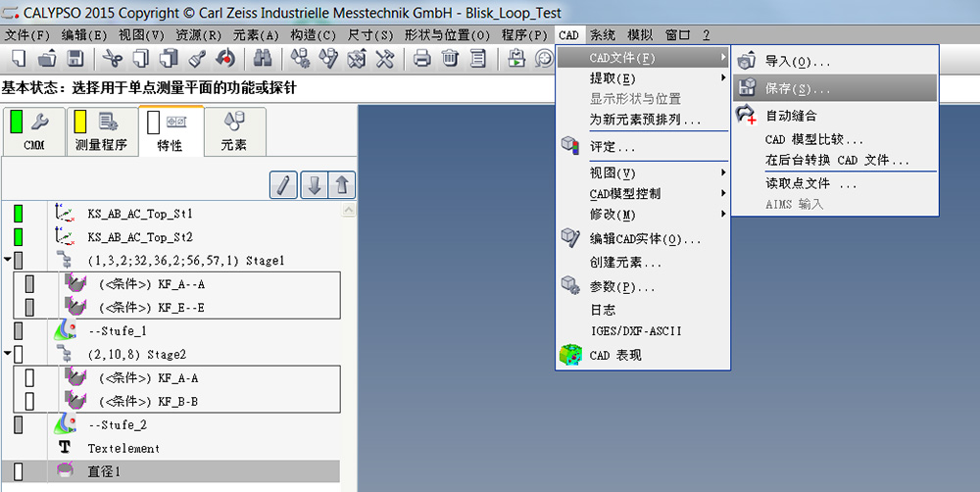Screen dimensions: 980x492
Task: Toggle green status box of KS_AB_AC_Top_St1
Action: 18,214
